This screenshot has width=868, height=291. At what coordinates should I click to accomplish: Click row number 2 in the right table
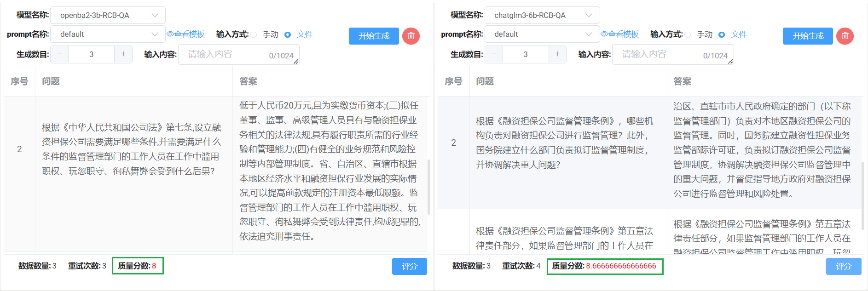453,143
